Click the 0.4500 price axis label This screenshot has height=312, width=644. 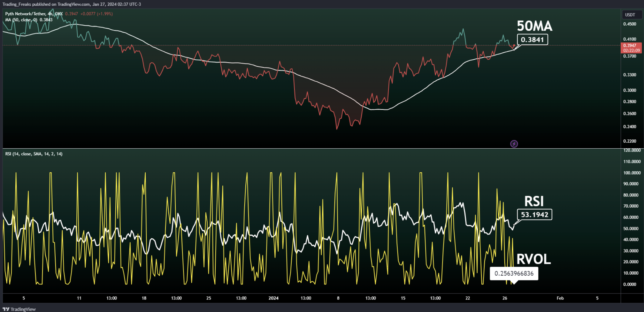tap(630, 24)
